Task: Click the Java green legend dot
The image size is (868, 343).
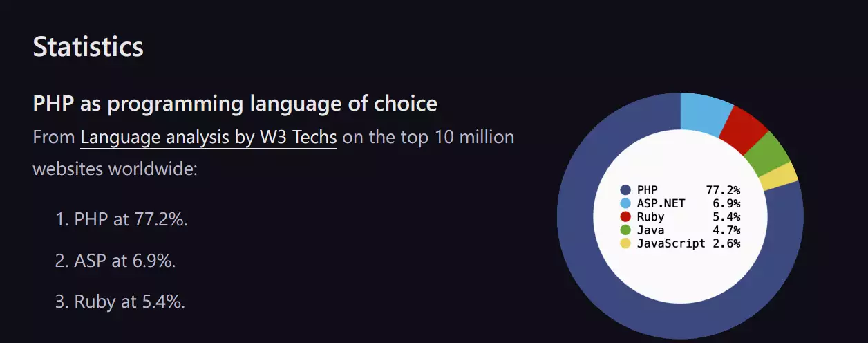Action: 626,230
